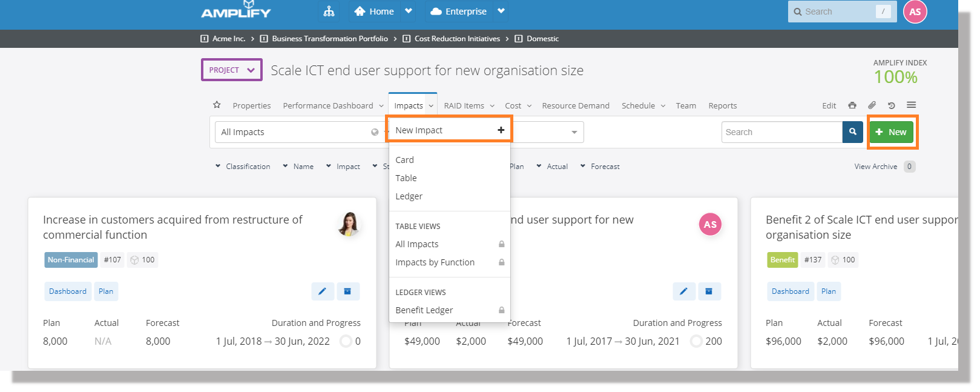
Task: Sort by the Classification column toggle
Action: pos(243,167)
